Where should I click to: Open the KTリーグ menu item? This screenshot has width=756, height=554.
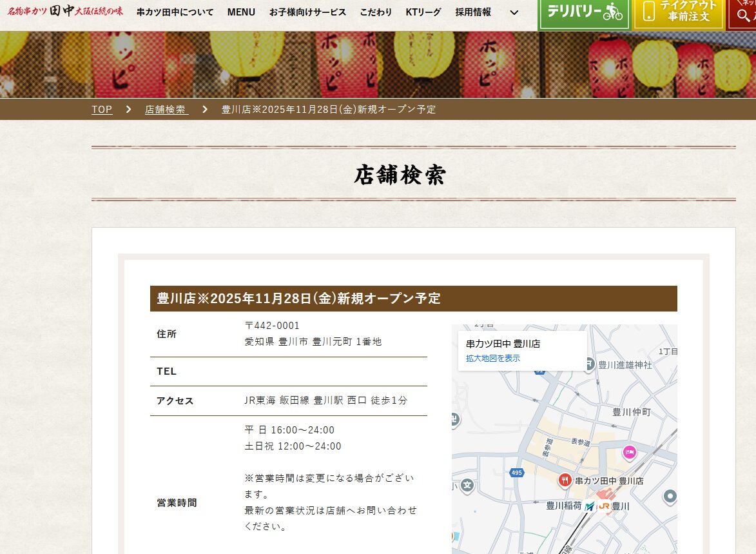[x=423, y=12]
